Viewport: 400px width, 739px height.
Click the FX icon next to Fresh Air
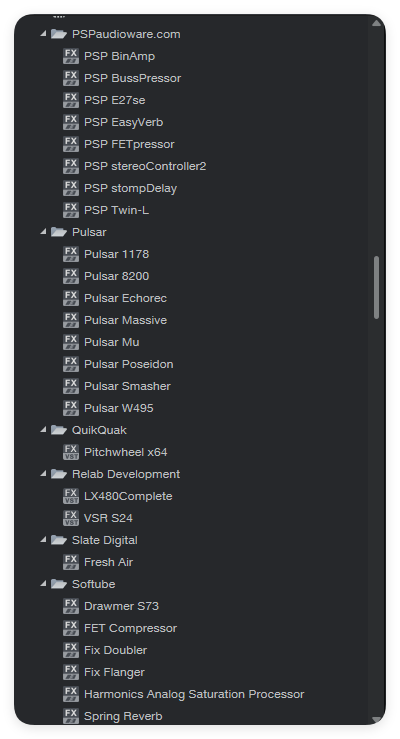71,562
